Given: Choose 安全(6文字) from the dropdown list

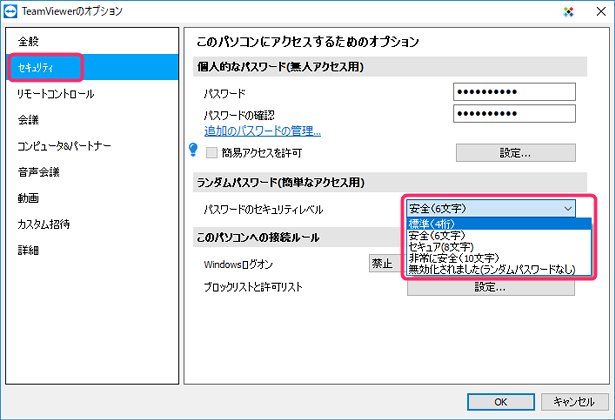Looking at the screenshot, I should click(499, 235).
